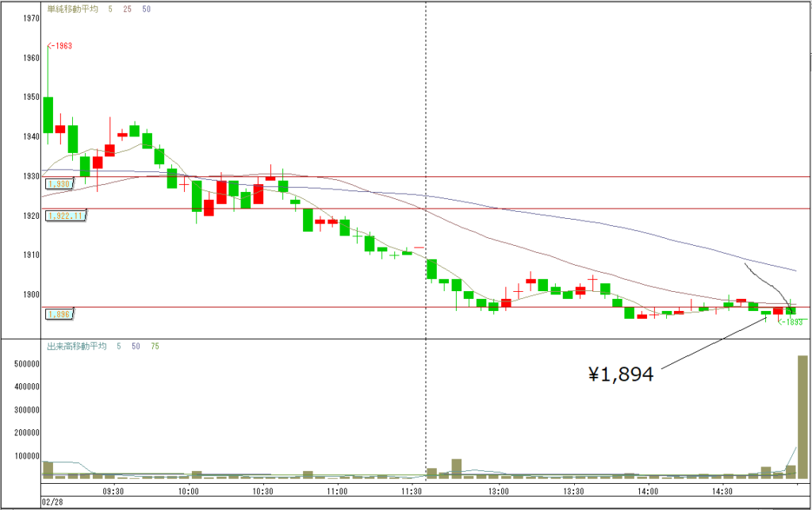Click the 14:30 time axis label
This screenshot has height=510, width=812.
722,491
